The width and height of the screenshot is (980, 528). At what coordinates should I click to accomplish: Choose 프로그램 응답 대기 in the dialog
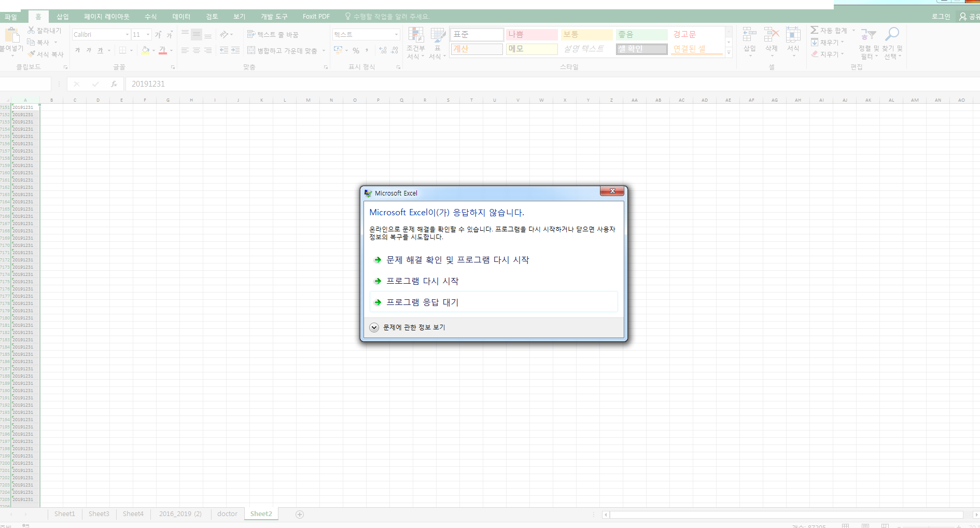494,302
